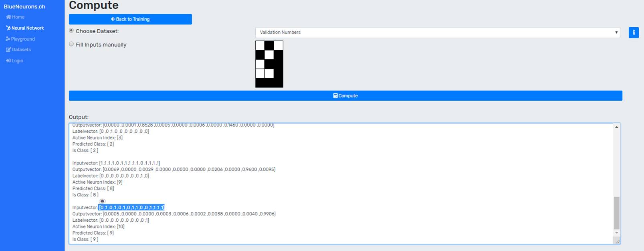Click the output textarea resize handle
The height and width of the screenshot is (251, 644).
(618, 241)
